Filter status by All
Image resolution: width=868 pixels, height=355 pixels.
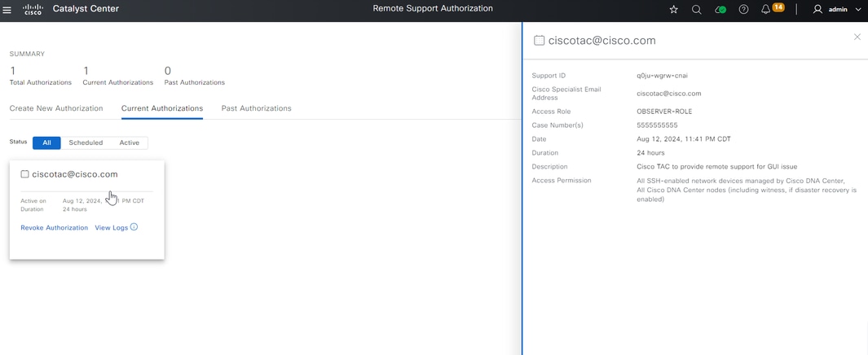46,142
